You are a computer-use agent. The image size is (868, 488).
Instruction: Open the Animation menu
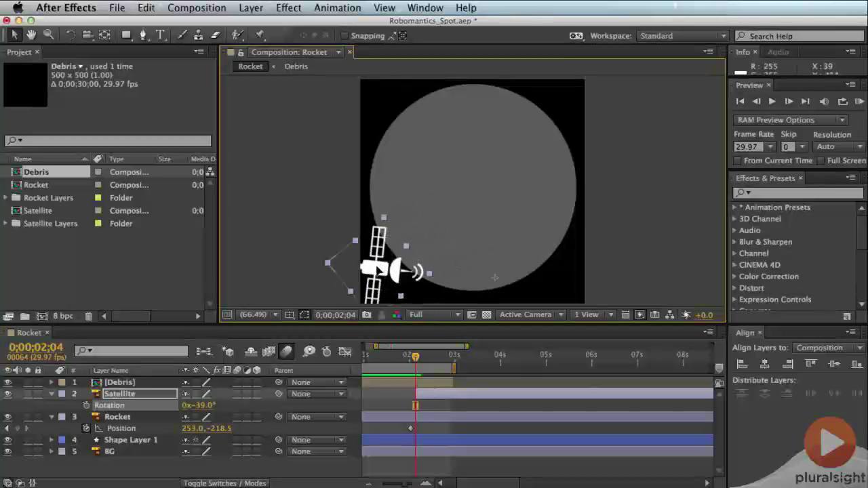(x=337, y=7)
